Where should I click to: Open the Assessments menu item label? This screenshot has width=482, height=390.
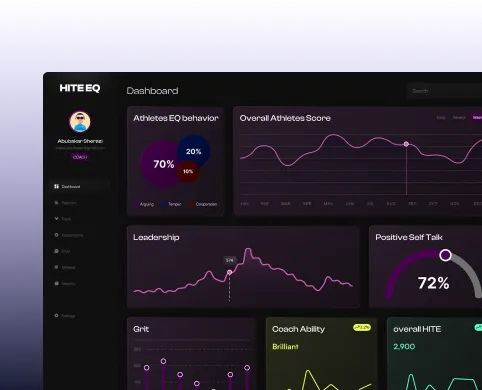(72, 235)
